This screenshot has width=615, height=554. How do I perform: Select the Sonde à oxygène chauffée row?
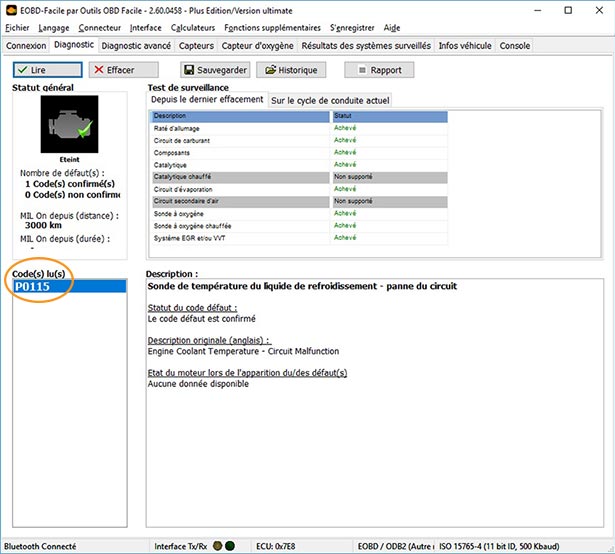point(300,226)
